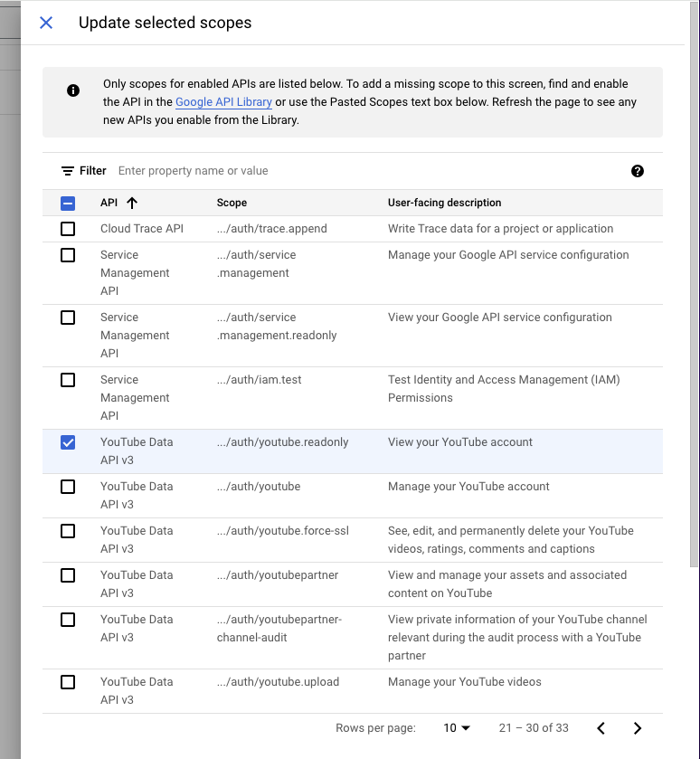Check the auth/iam.test scope box
The image size is (700, 759).
click(68, 380)
